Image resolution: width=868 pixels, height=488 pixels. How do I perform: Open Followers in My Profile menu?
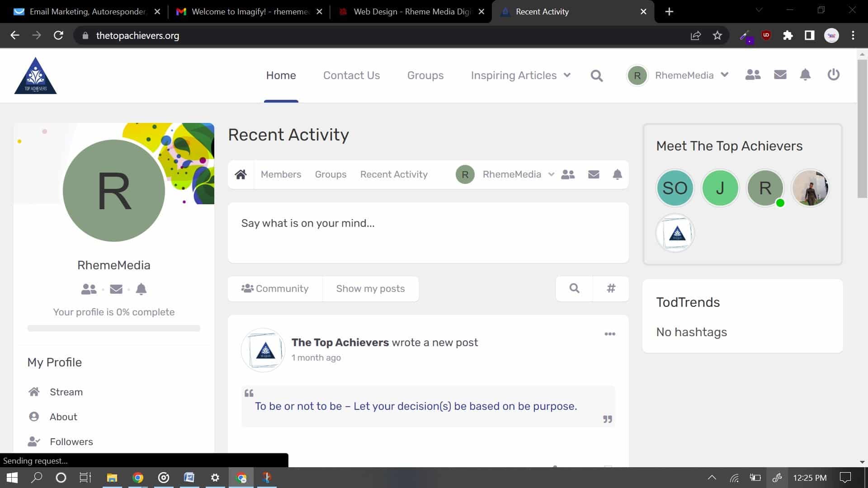71,442
